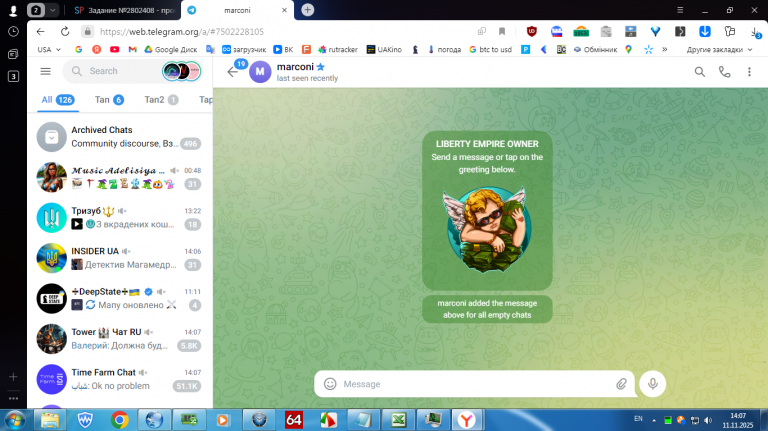The width and height of the screenshot is (768, 431).
Task: Show hidden tray icons arrow
Action: coord(654,420)
